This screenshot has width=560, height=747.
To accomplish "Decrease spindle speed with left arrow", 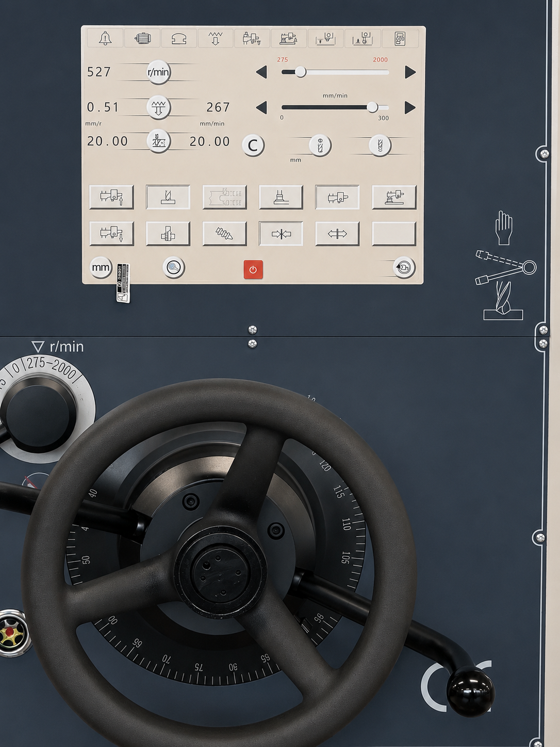I will 261,72.
